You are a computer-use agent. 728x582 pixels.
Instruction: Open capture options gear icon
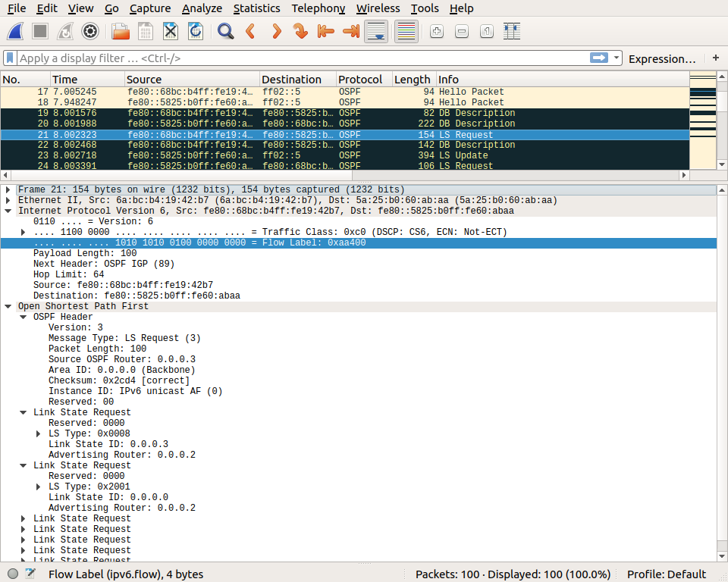(90, 32)
